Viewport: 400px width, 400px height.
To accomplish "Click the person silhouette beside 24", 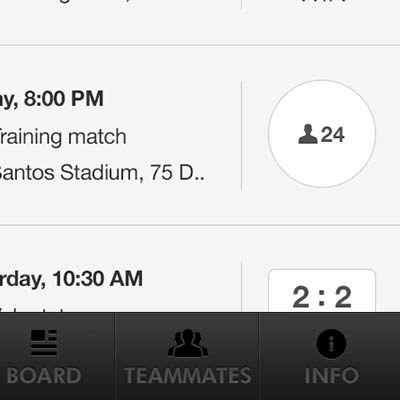I will tap(308, 134).
